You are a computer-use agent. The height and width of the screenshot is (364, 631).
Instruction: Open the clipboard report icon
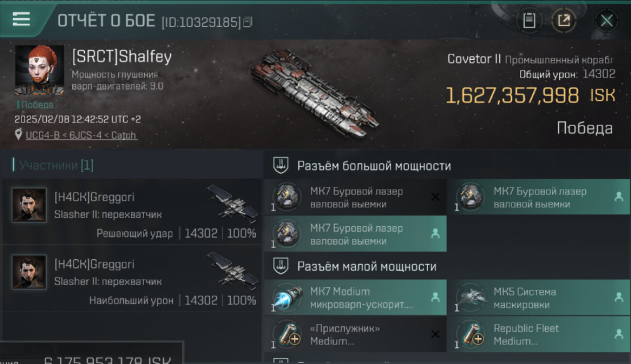tap(529, 20)
